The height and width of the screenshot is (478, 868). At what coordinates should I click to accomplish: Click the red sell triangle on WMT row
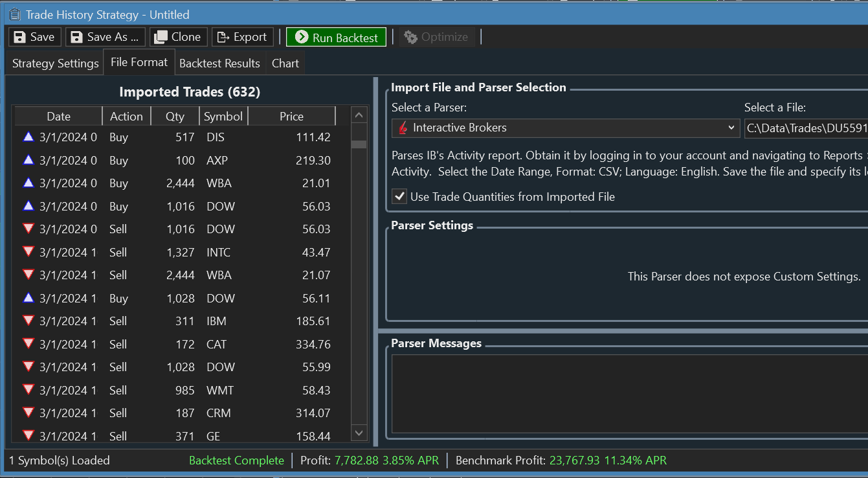[x=28, y=389]
